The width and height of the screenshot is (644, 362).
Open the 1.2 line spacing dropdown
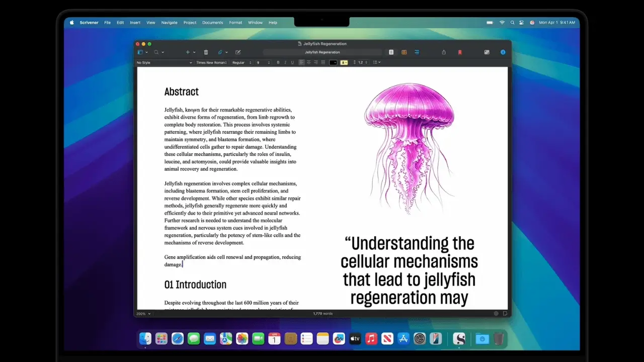361,62
